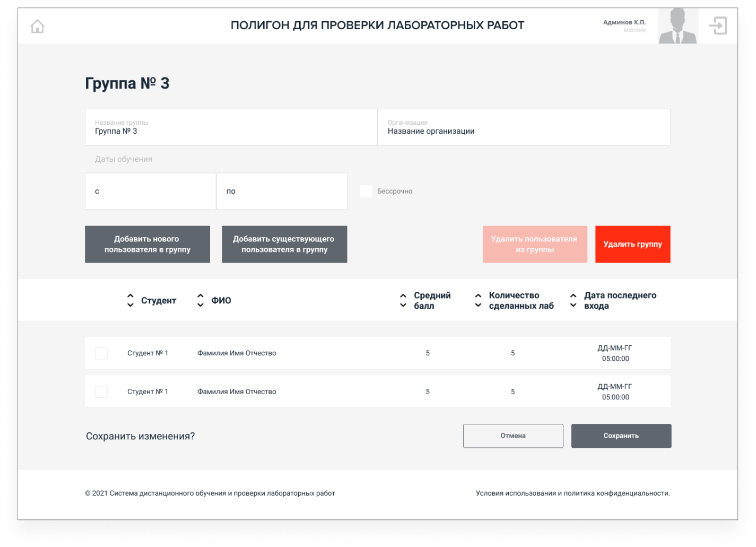Open the start date 'с' field
Image resolution: width=756 pixels, height=547 pixels.
click(150, 191)
